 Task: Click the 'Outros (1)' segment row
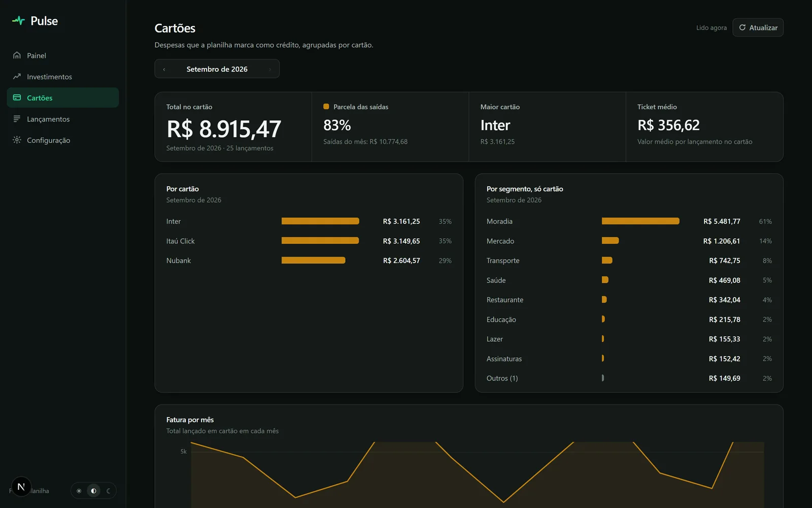629,378
